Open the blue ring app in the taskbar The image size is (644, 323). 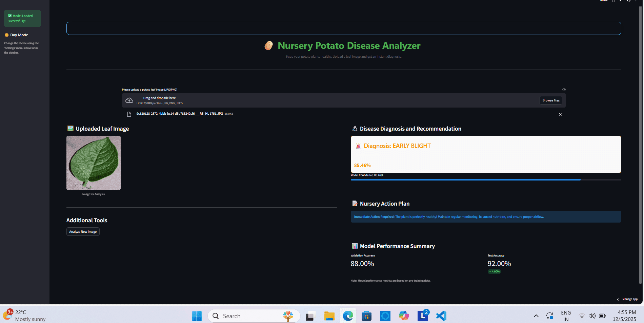coord(385,316)
